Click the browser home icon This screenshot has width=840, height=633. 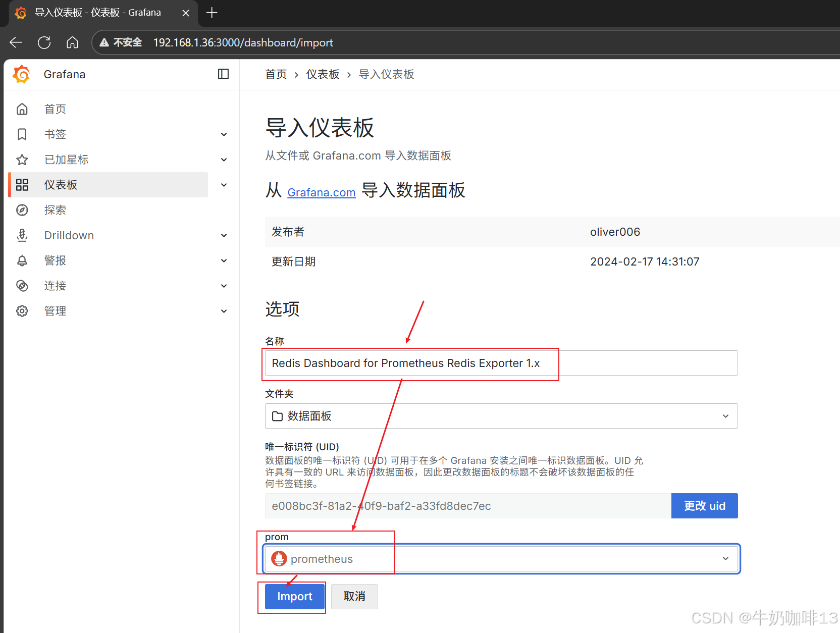tap(73, 42)
